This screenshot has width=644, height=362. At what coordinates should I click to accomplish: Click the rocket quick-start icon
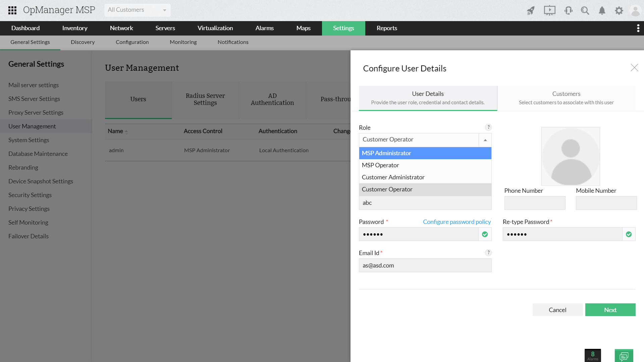(x=531, y=10)
